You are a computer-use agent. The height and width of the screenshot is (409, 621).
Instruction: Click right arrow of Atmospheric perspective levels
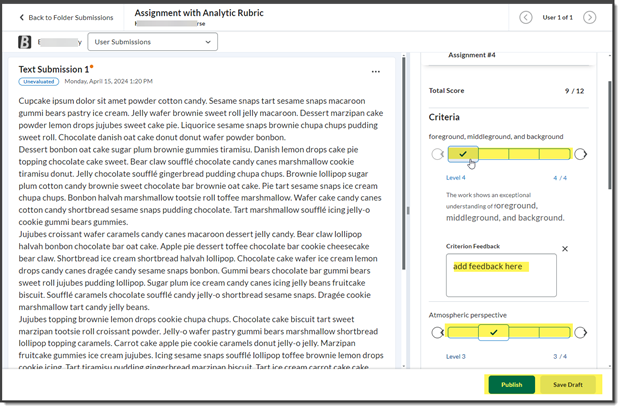(581, 331)
